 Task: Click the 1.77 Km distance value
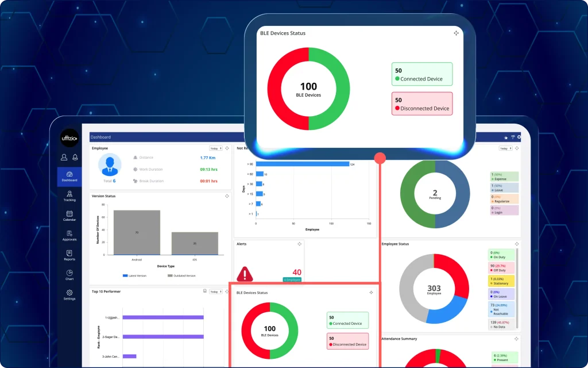click(x=208, y=158)
